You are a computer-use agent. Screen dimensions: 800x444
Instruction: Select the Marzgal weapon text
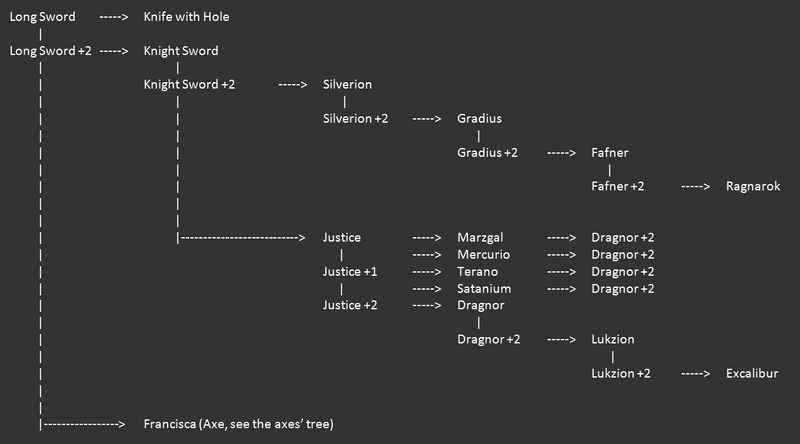pos(480,238)
